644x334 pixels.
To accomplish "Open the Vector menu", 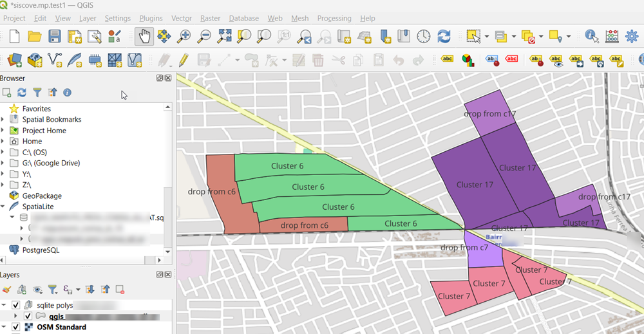I will (x=182, y=19).
